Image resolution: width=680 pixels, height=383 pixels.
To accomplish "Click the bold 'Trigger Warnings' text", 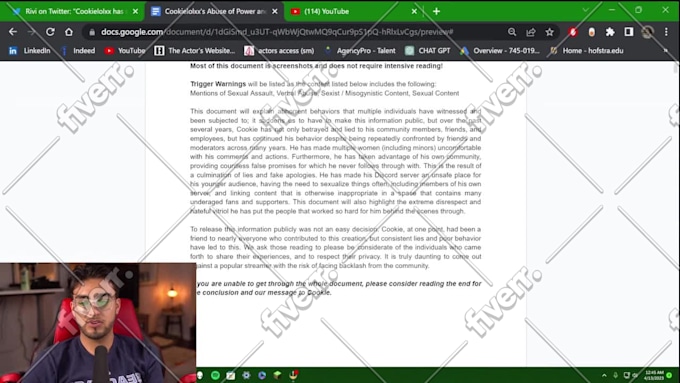I will (218, 84).
